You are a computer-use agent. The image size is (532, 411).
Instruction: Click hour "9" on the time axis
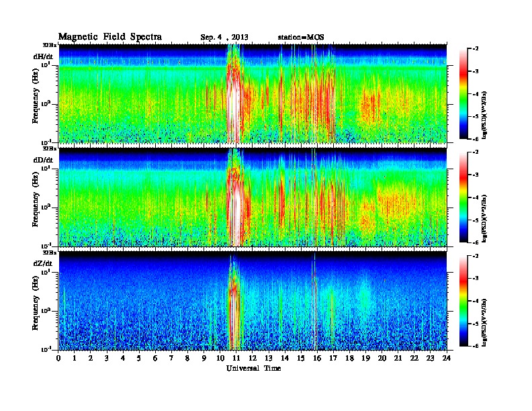tap(204, 358)
